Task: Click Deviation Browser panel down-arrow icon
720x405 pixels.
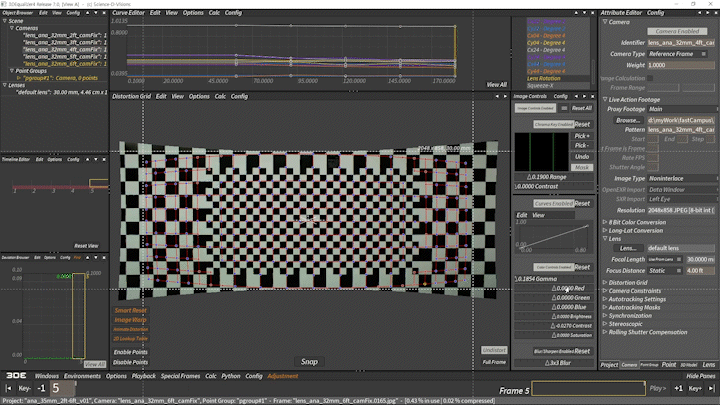Action: pyautogui.click(x=96, y=258)
